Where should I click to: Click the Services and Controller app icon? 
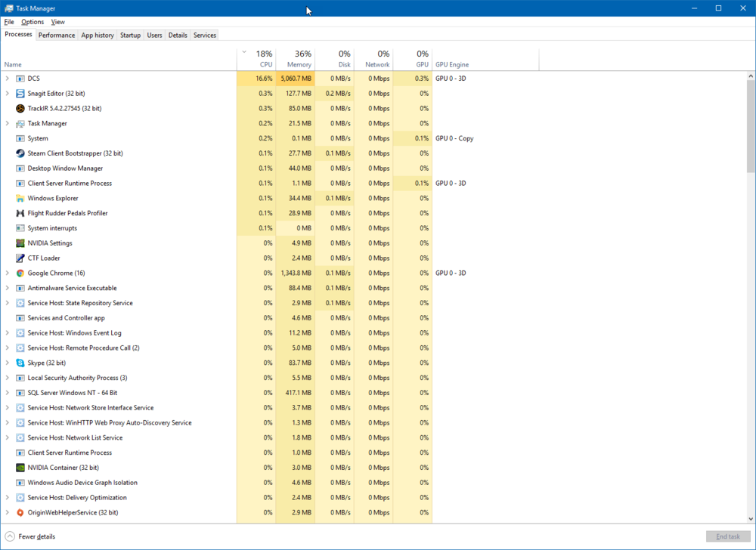coord(20,318)
